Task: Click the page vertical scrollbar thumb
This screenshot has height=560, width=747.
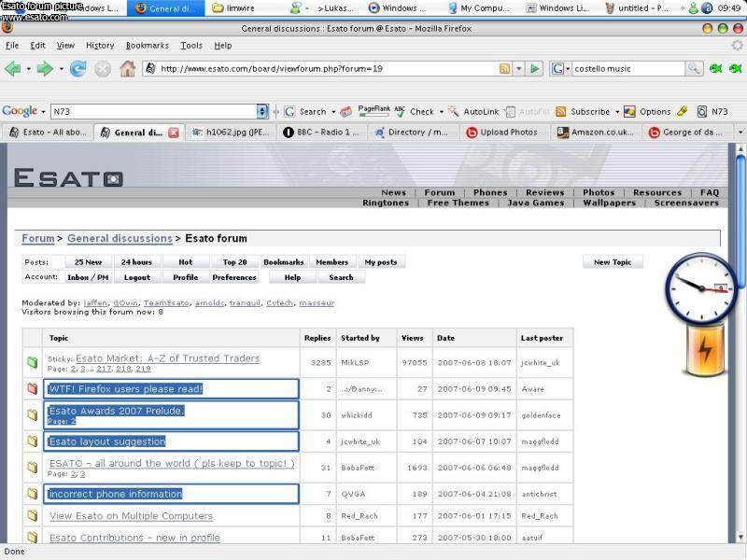Action: click(740, 221)
